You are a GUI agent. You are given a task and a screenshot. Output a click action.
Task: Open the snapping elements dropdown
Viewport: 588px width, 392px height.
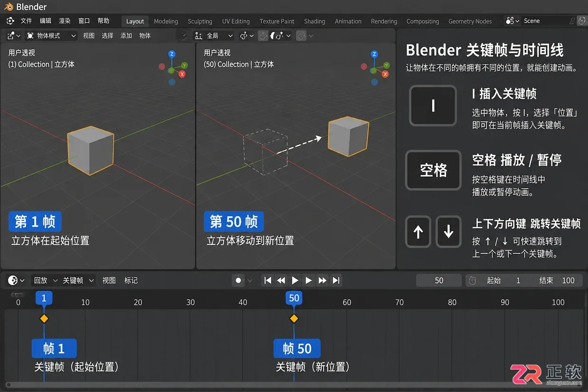pos(281,36)
